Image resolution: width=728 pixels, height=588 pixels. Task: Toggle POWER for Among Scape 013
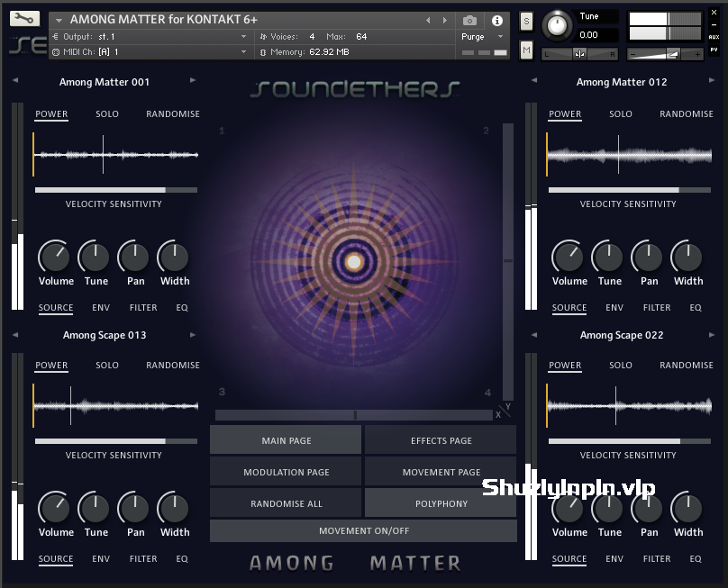click(51, 366)
